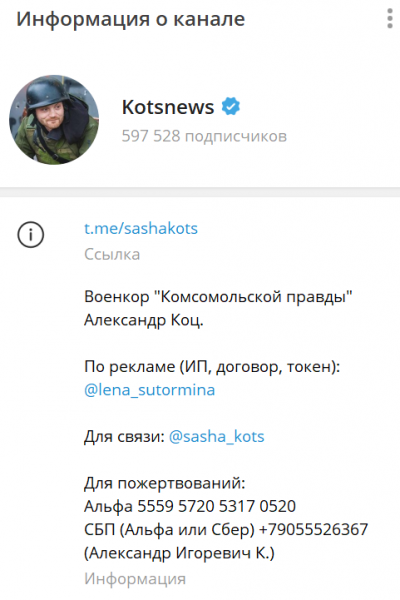Click the circled info icon
Screen dimensions: 400x600
31,235
